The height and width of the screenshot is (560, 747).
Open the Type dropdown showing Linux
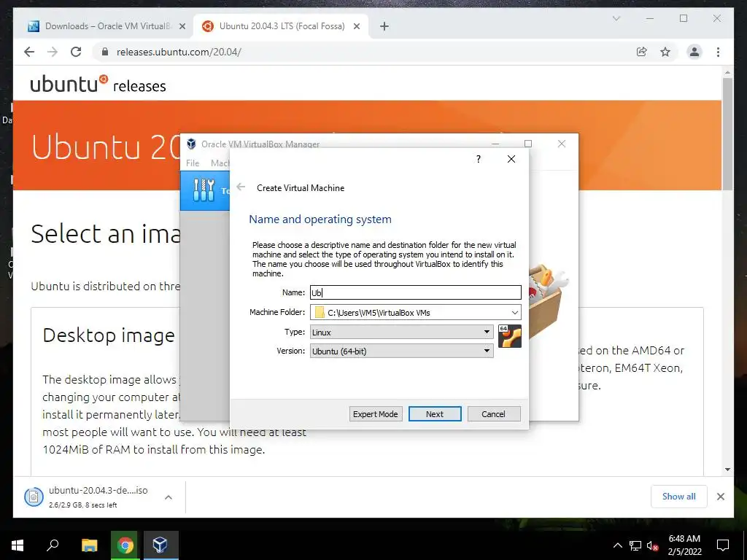coord(402,332)
